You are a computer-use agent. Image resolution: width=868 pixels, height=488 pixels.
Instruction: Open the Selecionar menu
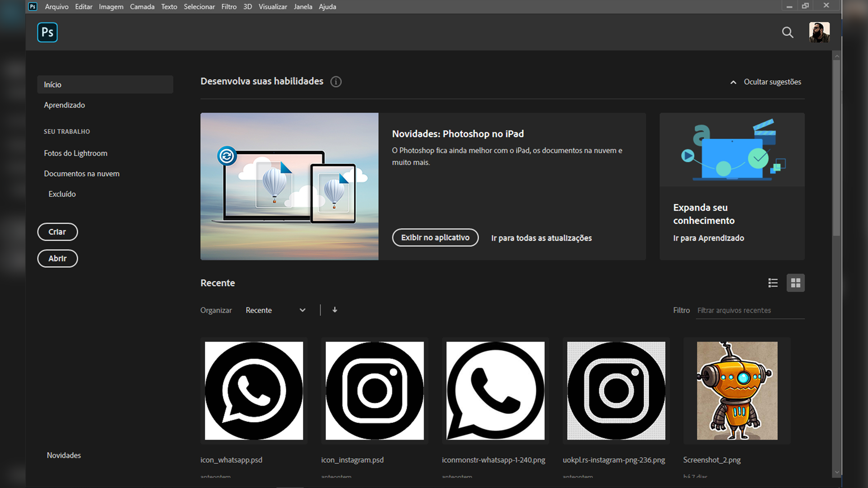coord(199,7)
